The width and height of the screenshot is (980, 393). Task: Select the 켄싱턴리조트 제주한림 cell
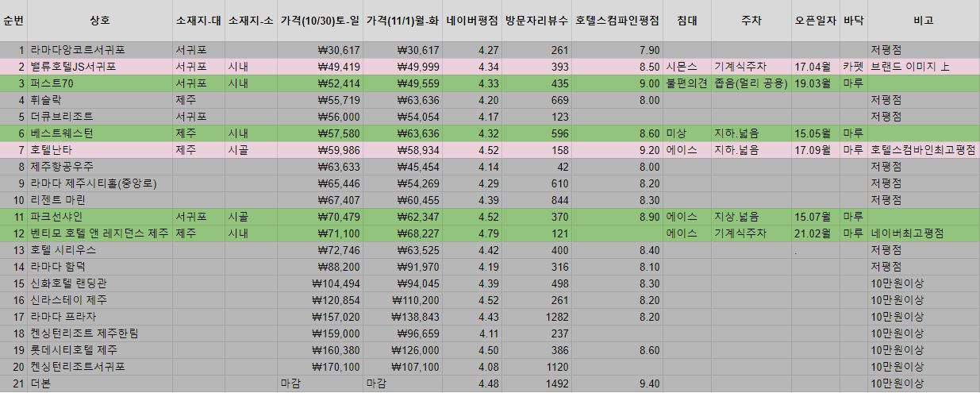pos(100,333)
